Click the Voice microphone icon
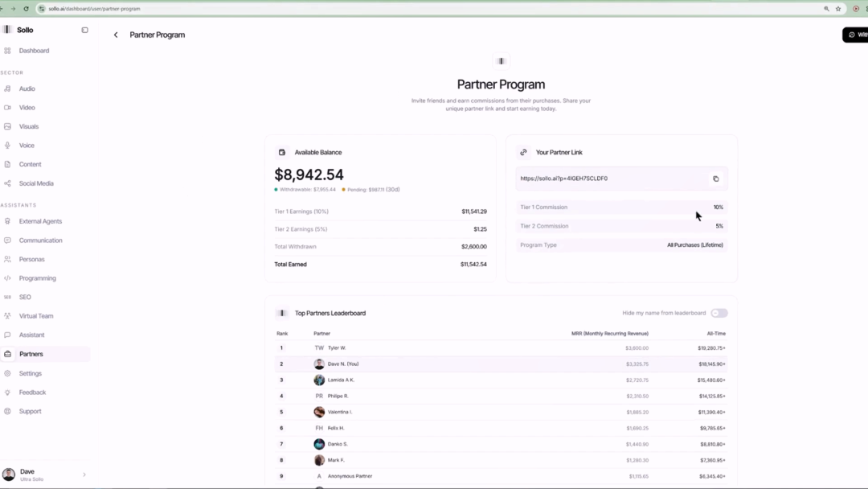868x489 pixels. pyautogui.click(x=8, y=145)
